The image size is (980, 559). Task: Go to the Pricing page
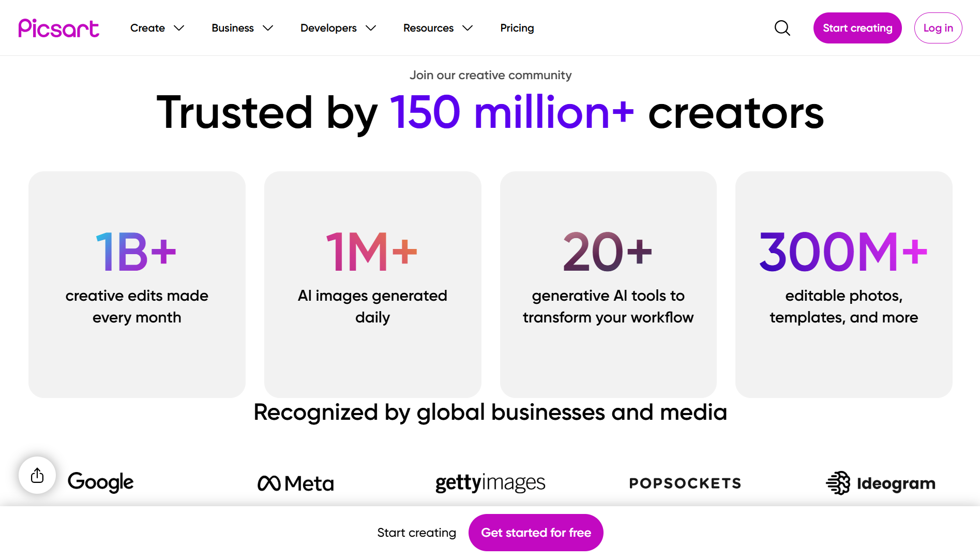click(517, 28)
